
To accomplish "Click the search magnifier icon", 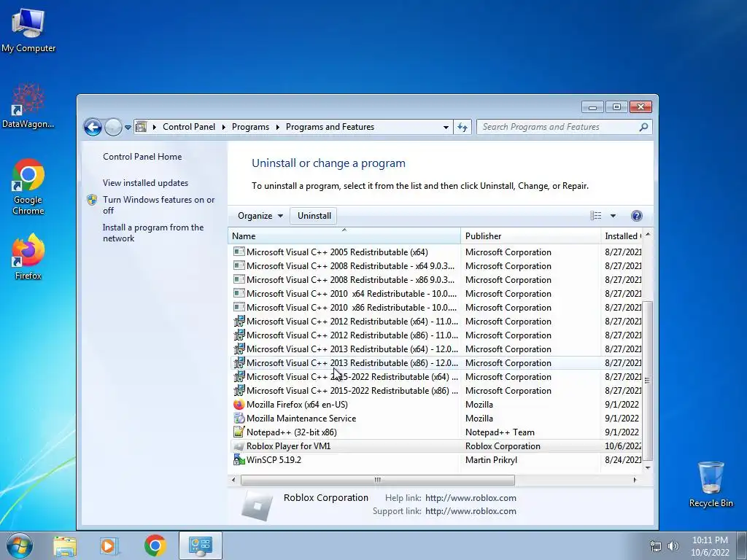I will pyautogui.click(x=643, y=127).
